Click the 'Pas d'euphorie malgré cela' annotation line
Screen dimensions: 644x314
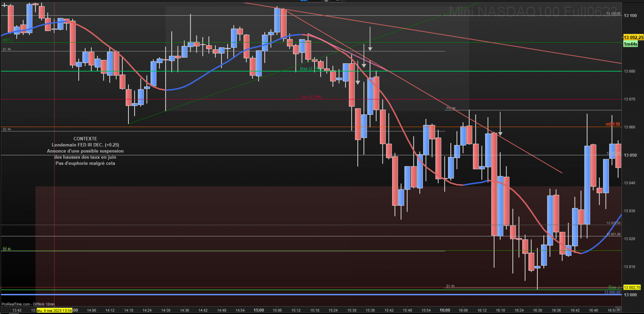[85, 163]
